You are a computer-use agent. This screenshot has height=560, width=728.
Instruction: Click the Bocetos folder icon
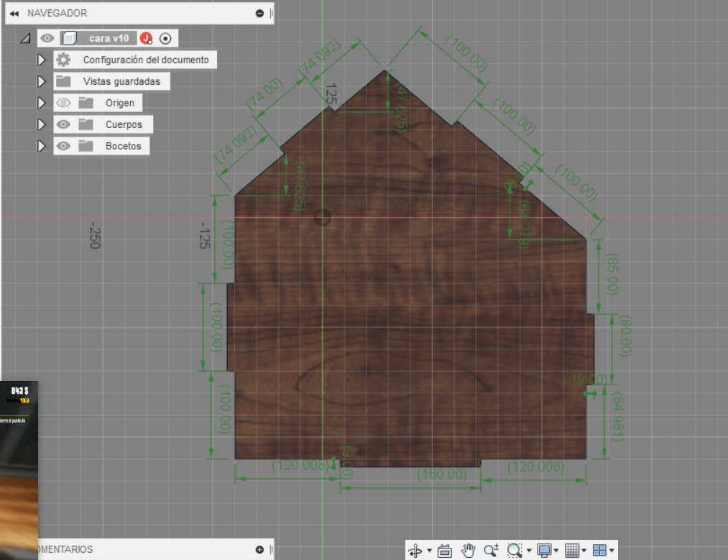pos(86,146)
